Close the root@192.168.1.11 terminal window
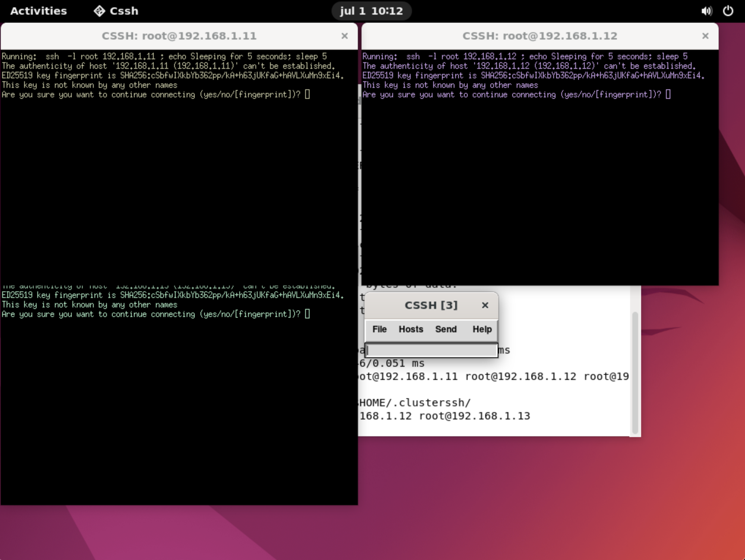745x560 pixels. [x=344, y=36]
